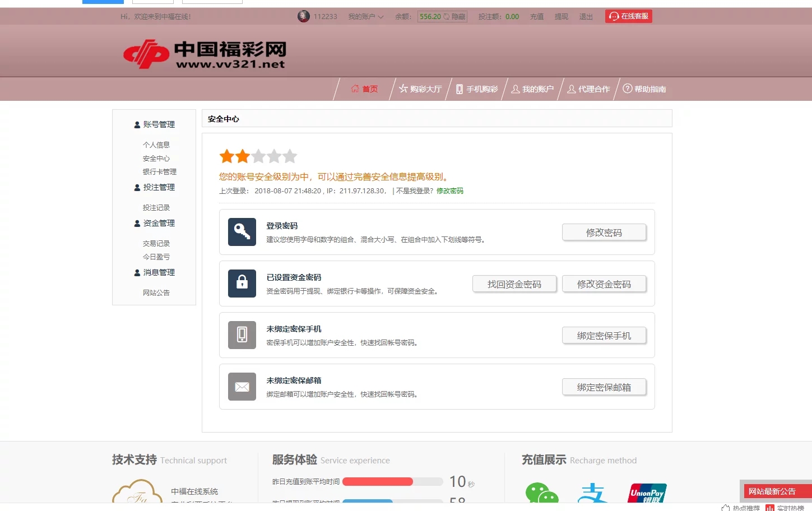Click the security email envelope icon
Viewport: 812px width, 511px height.
pyautogui.click(x=242, y=387)
